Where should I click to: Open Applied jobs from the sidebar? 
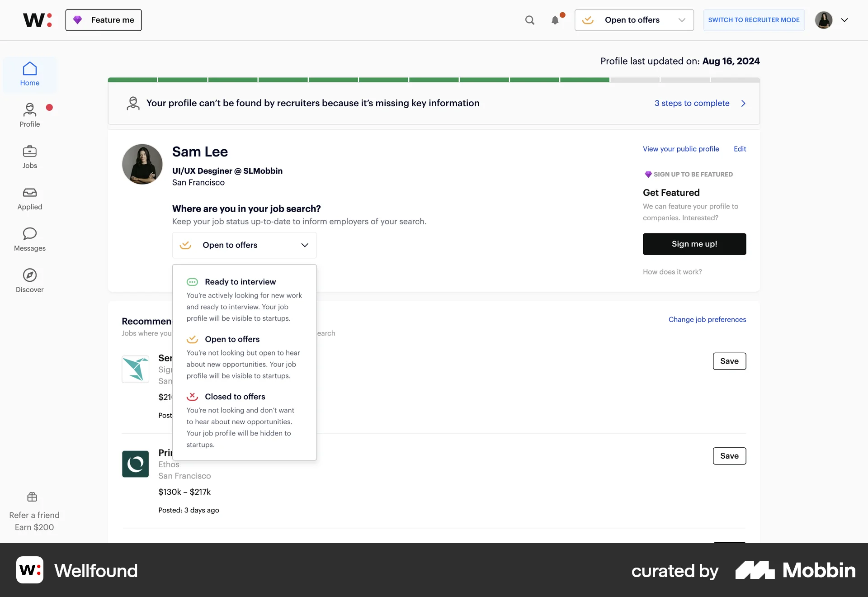click(x=29, y=198)
